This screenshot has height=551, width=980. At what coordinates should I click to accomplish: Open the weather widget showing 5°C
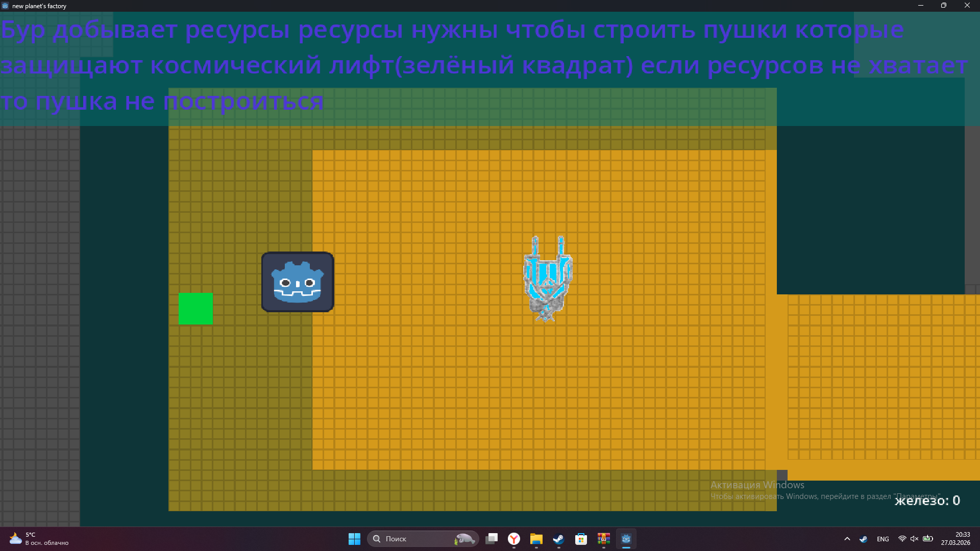coord(38,539)
